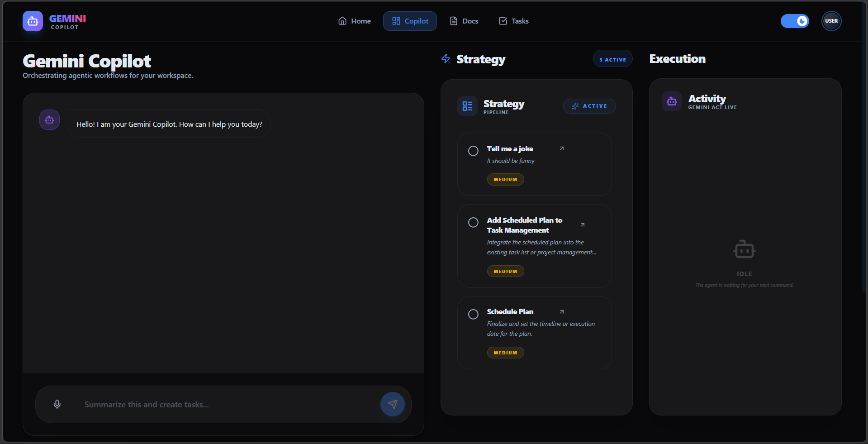The width and height of the screenshot is (868, 444).
Task: Mark 'Schedule Plan' task complete
Action: tap(473, 314)
